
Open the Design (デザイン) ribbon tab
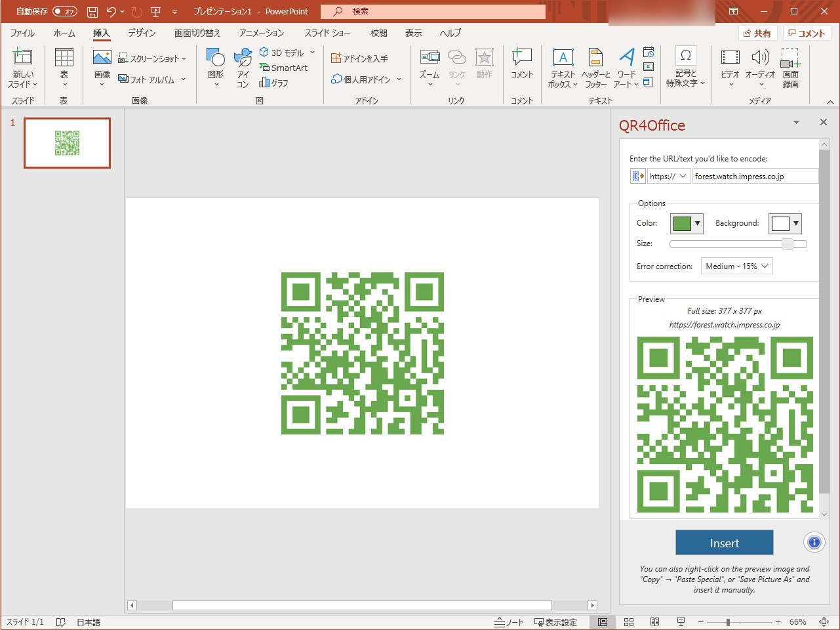click(x=142, y=33)
